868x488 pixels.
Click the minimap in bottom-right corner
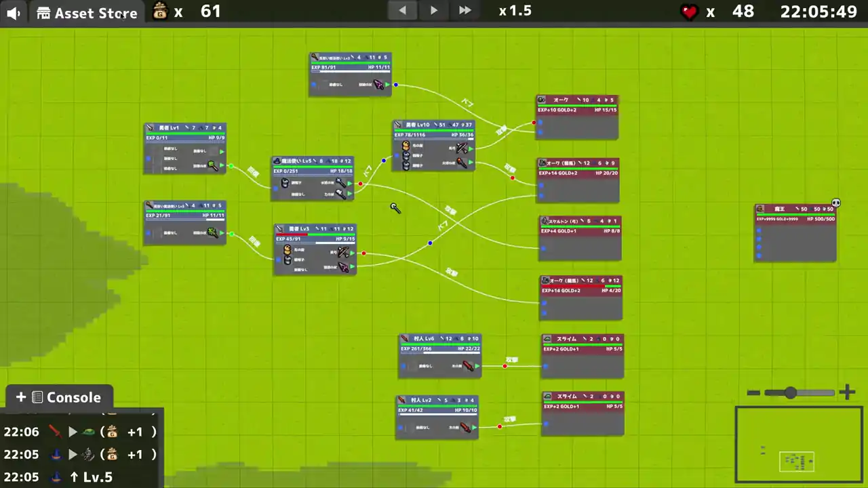click(799, 445)
